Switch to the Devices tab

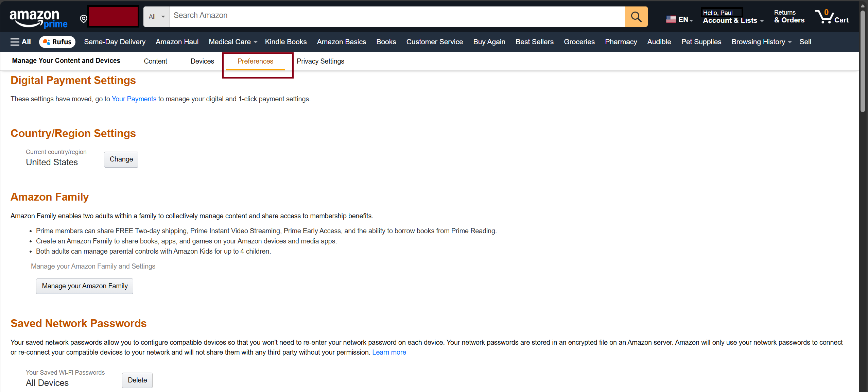click(x=202, y=61)
